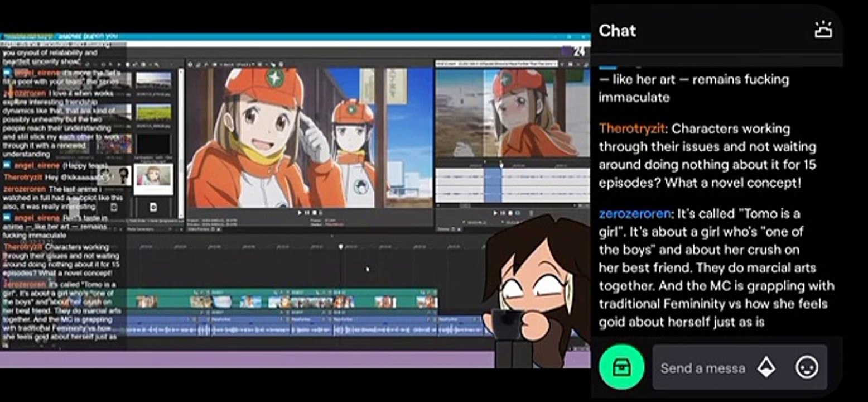Select the highlighted anime girl media thumbnail
The height and width of the screenshot is (402, 868).
click(x=153, y=179)
